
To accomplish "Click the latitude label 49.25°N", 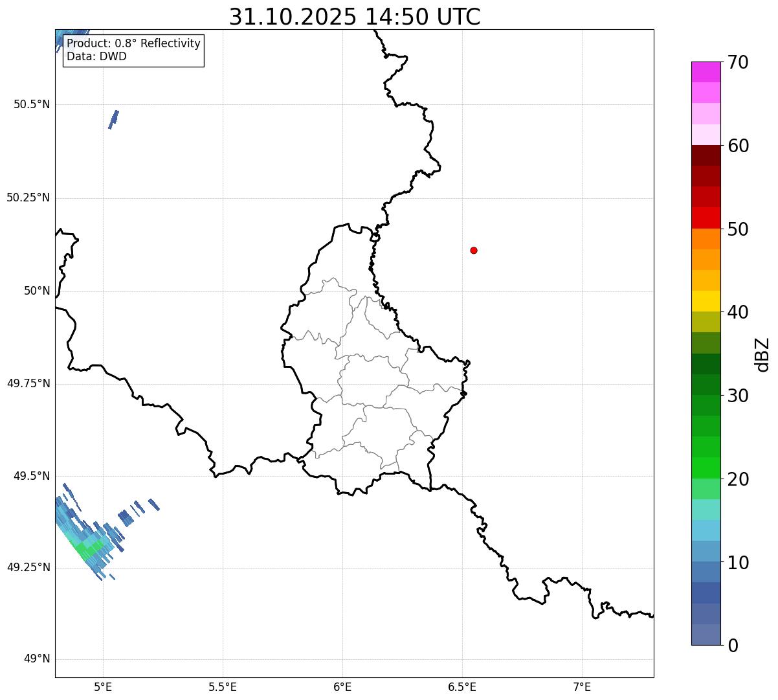I will click(28, 567).
